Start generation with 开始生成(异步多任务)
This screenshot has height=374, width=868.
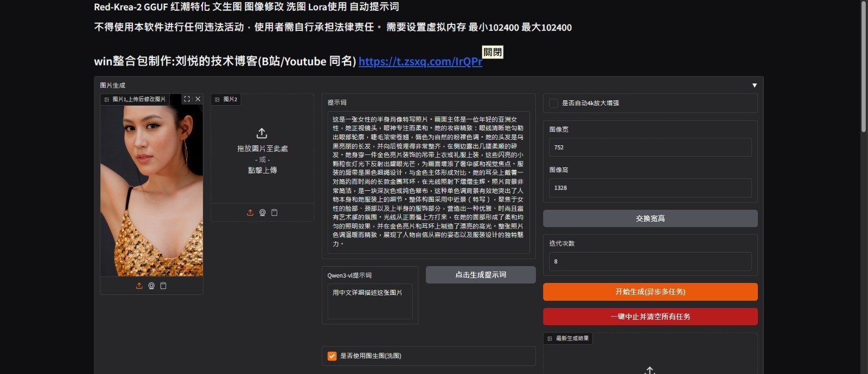[x=650, y=292]
